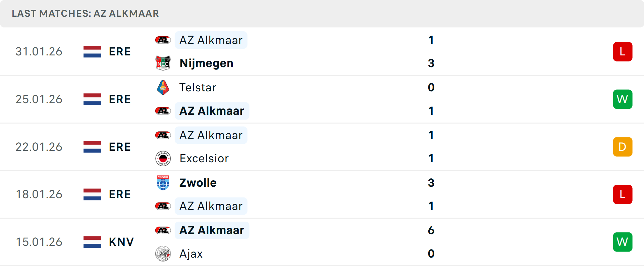644x266 pixels.
Task: Select the Excelsior Rotterdam club badge
Action: click(x=163, y=158)
